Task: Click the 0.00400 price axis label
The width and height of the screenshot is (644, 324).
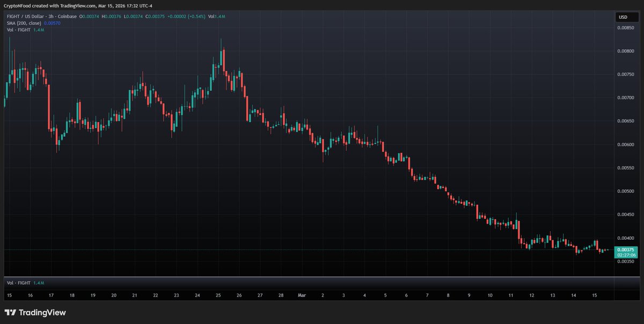Action: pos(626,238)
